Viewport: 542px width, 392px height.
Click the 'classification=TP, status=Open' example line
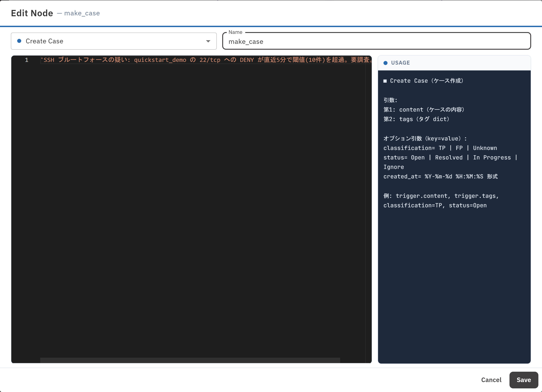click(x=435, y=205)
